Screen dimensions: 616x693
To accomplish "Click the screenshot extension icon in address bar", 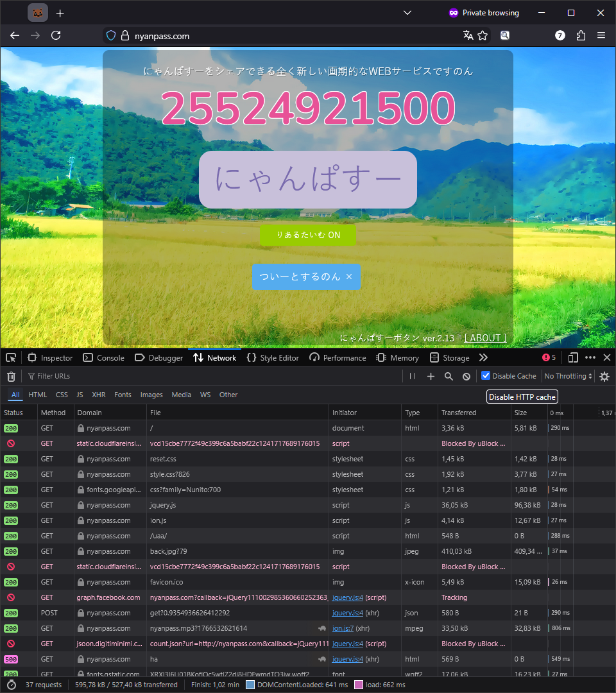I will tap(504, 35).
